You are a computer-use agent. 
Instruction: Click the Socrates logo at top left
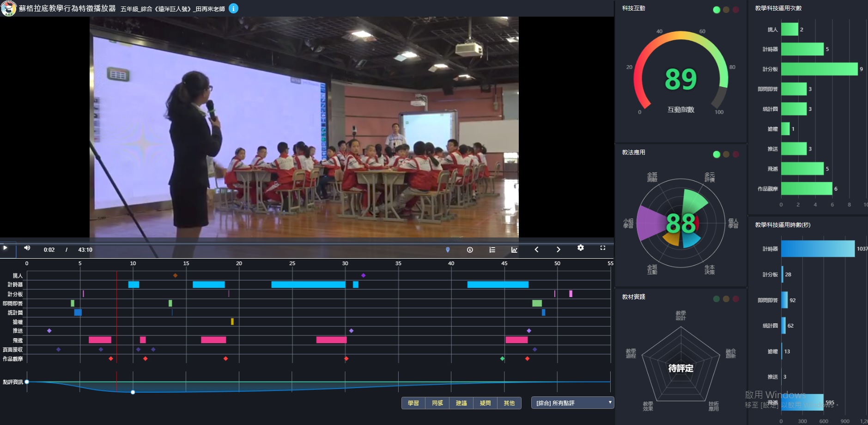tap(8, 8)
